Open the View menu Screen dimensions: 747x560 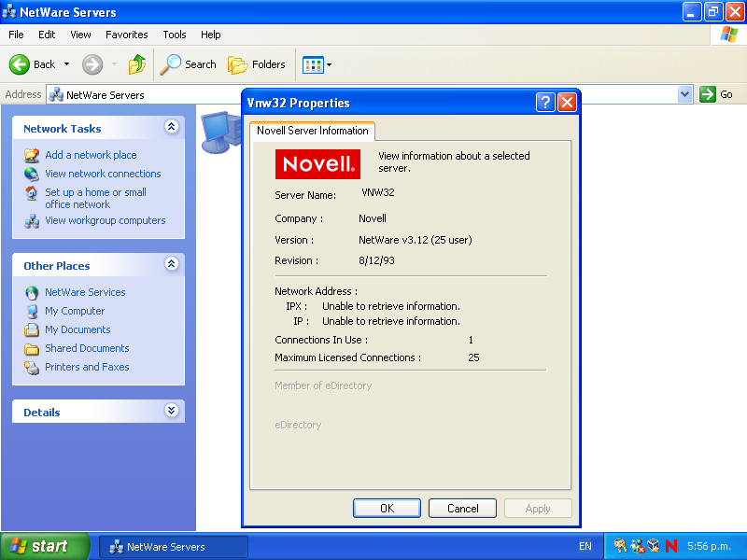[80, 35]
